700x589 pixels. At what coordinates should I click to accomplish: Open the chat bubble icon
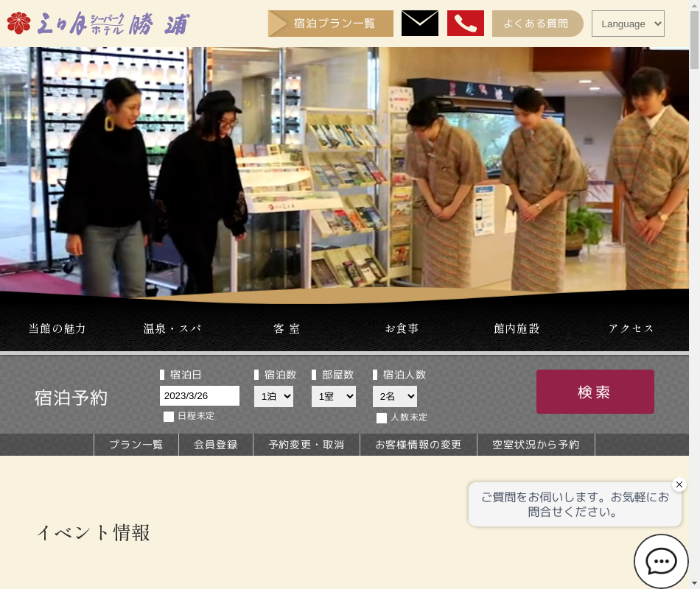coord(661,561)
